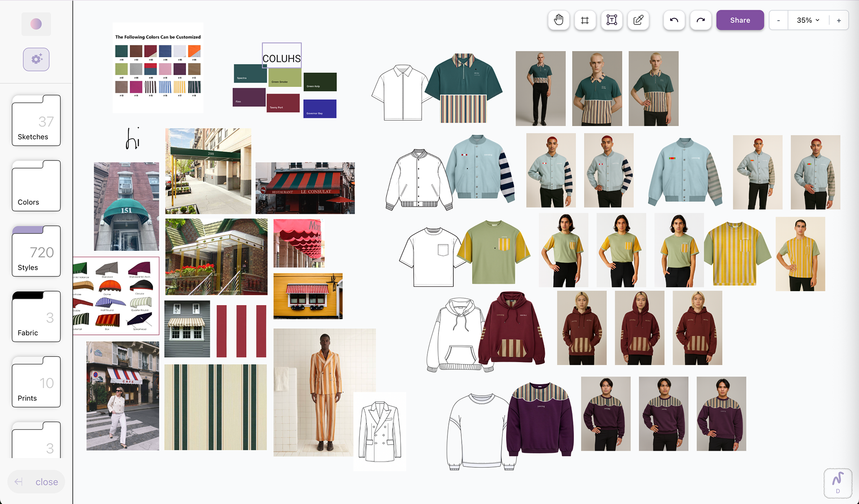This screenshot has width=859, height=504.
Task: Click the redo arrow
Action: (x=701, y=20)
